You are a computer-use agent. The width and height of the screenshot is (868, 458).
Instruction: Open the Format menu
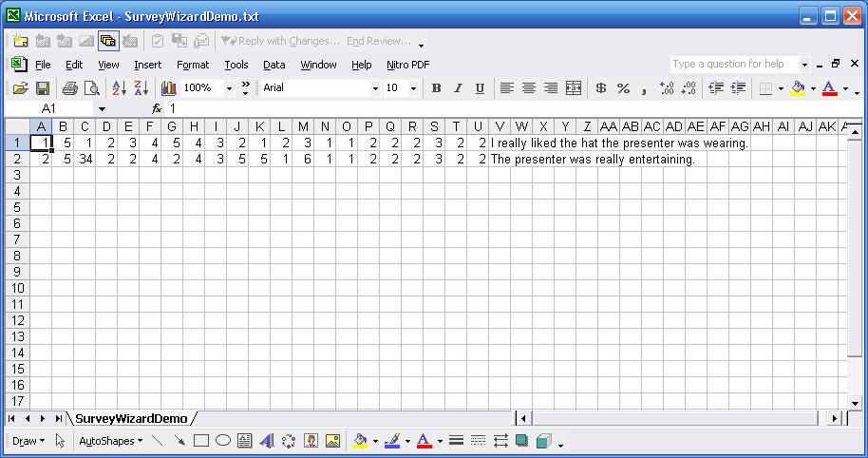(193, 65)
